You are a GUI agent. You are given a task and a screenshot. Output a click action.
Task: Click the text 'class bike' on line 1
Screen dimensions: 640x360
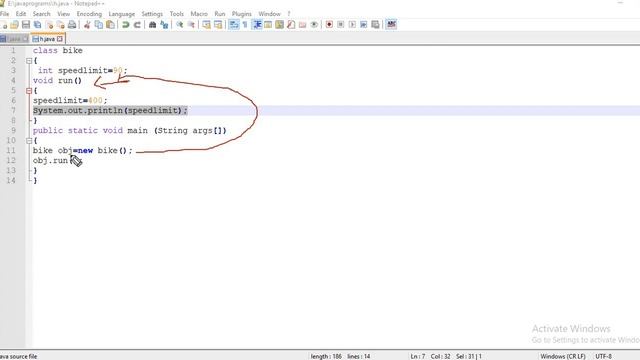(x=58, y=51)
